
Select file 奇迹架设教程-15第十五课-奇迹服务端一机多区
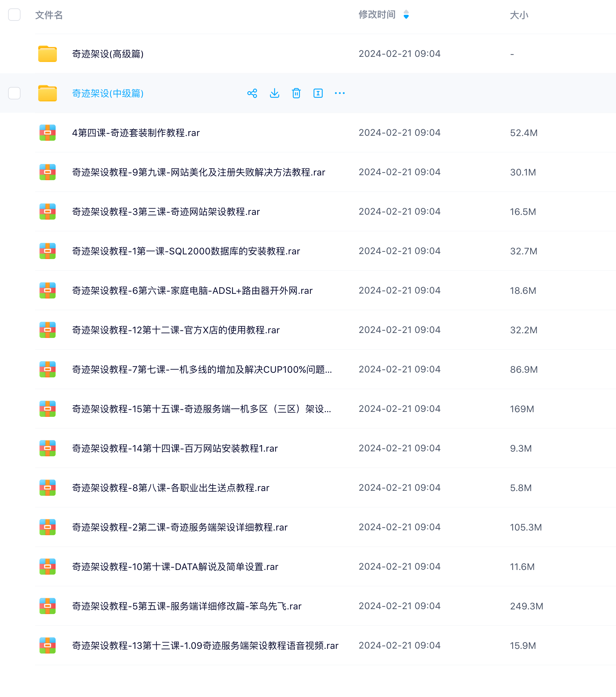(x=202, y=409)
